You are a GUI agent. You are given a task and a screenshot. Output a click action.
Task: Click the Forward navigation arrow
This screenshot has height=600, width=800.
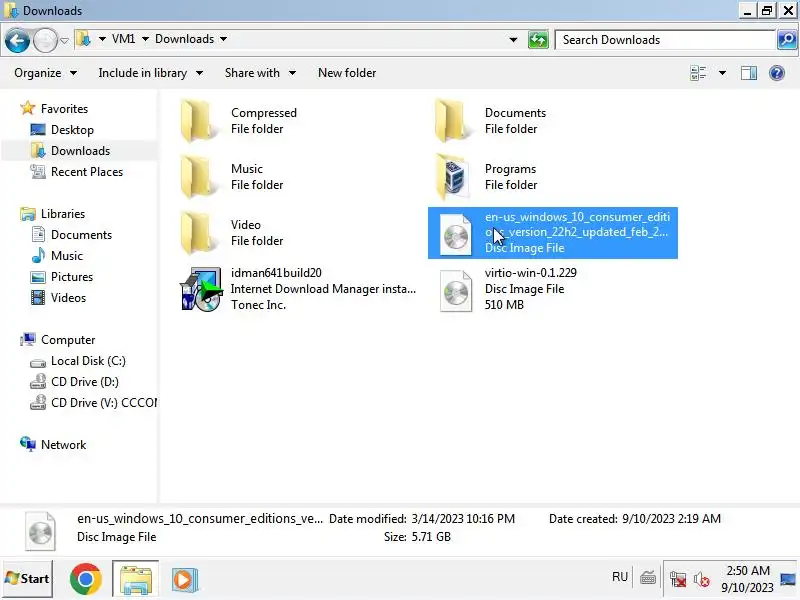45,40
